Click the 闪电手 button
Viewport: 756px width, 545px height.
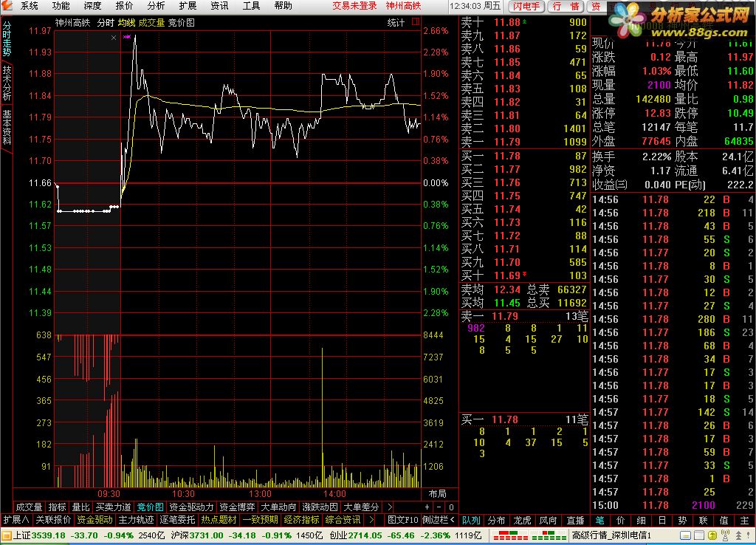(526, 6)
